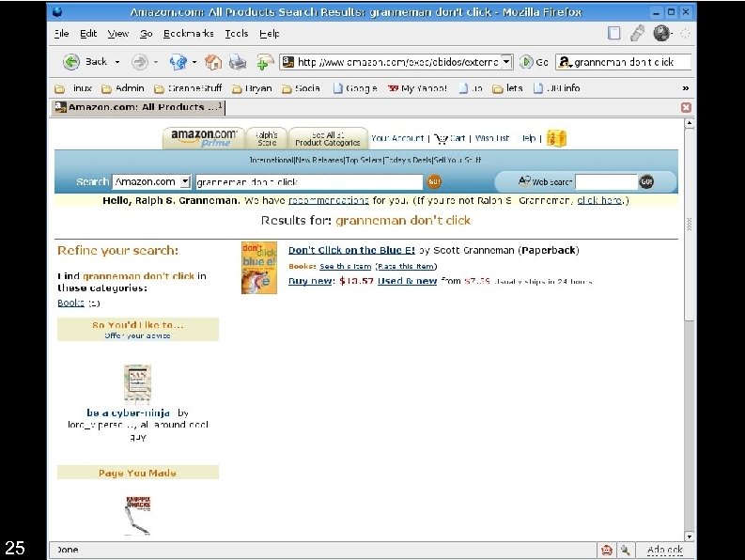Open the JBI info bookmark
Viewport: 745px width, 560px height.
click(556, 88)
